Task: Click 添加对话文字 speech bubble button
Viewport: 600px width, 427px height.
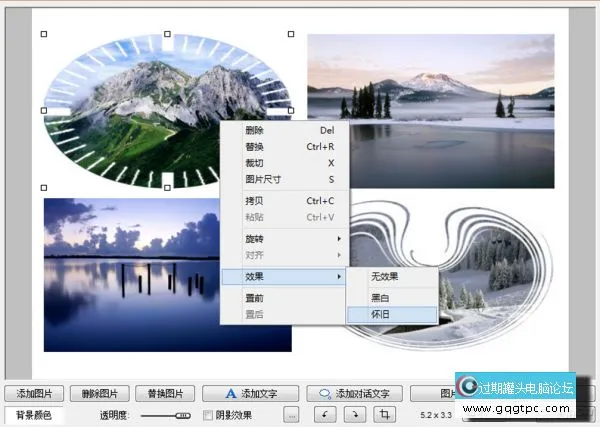Action: pos(360,393)
